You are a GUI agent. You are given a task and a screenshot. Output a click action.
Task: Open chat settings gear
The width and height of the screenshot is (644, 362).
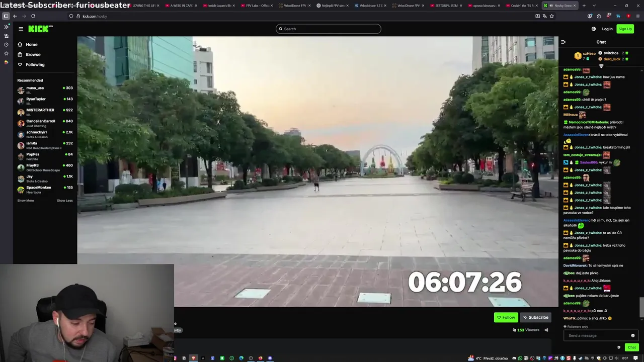click(x=619, y=347)
